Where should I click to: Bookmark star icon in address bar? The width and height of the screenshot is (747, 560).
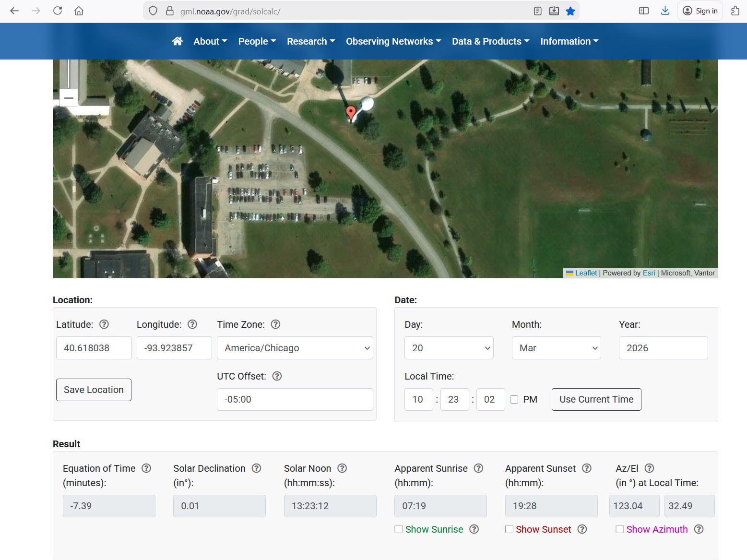coord(570,11)
